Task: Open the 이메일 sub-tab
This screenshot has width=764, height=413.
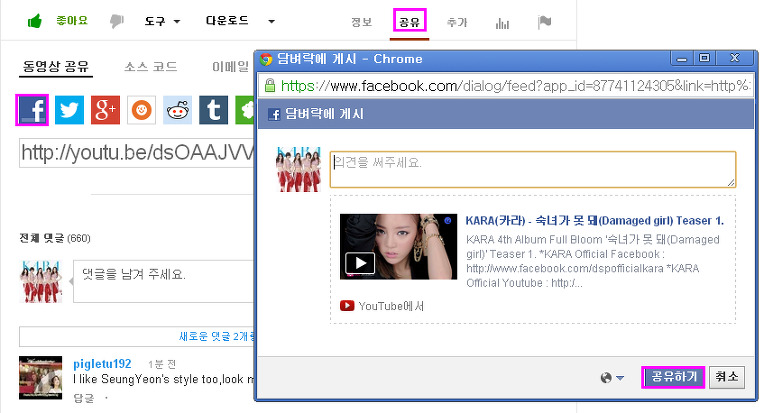Action: [x=231, y=66]
